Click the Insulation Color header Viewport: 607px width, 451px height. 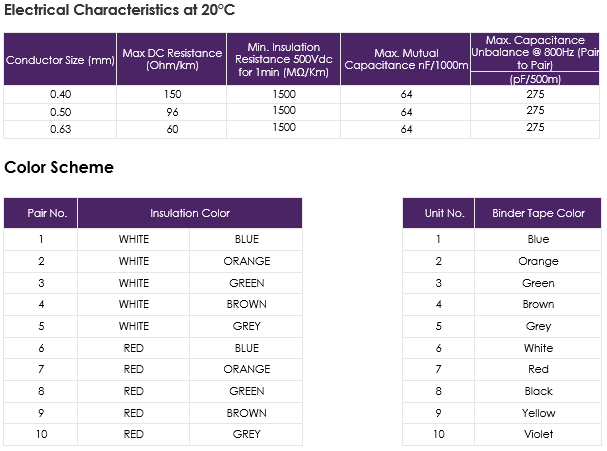pyautogui.click(x=190, y=213)
